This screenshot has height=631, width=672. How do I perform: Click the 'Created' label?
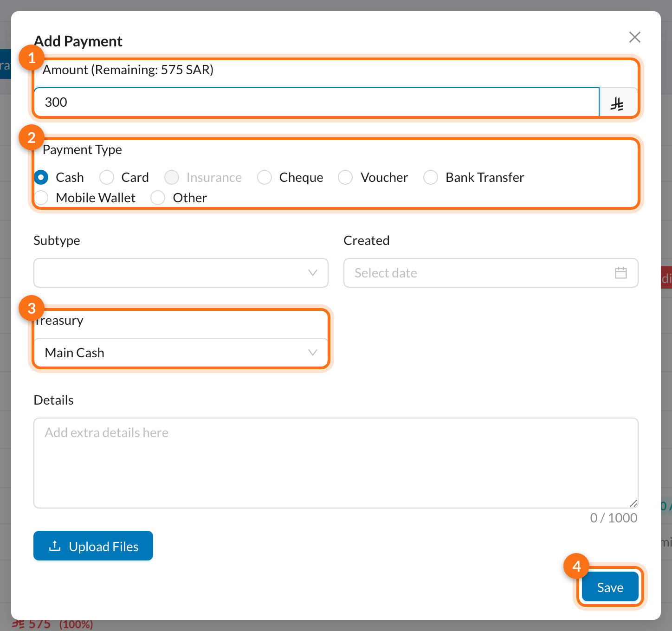tap(367, 240)
